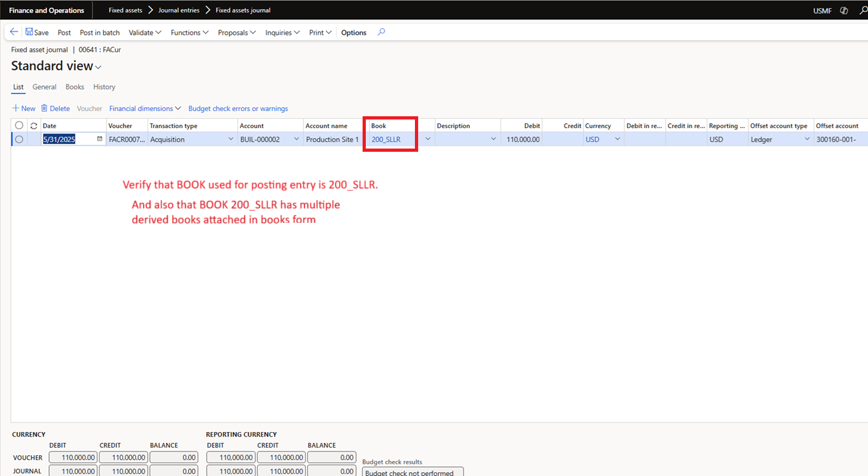Click the Post button
Screen dimensions: 868x476
tap(64, 32)
